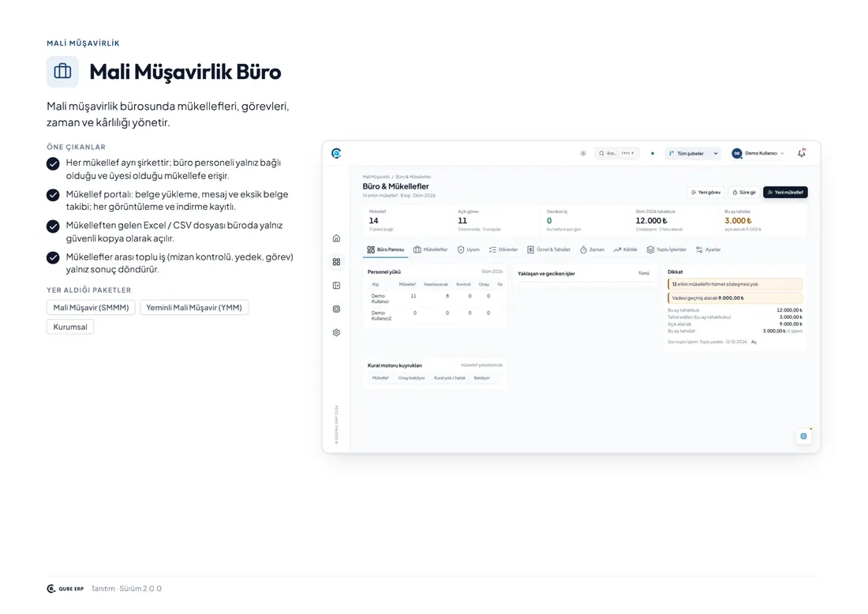Click the Aç link after Toplu yedek

pyautogui.click(x=754, y=342)
